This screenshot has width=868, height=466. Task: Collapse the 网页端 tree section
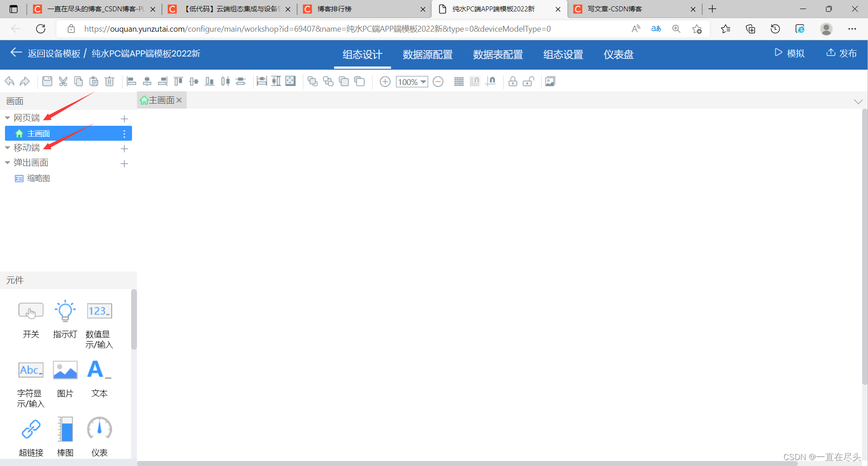pyautogui.click(x=7, y=118)
